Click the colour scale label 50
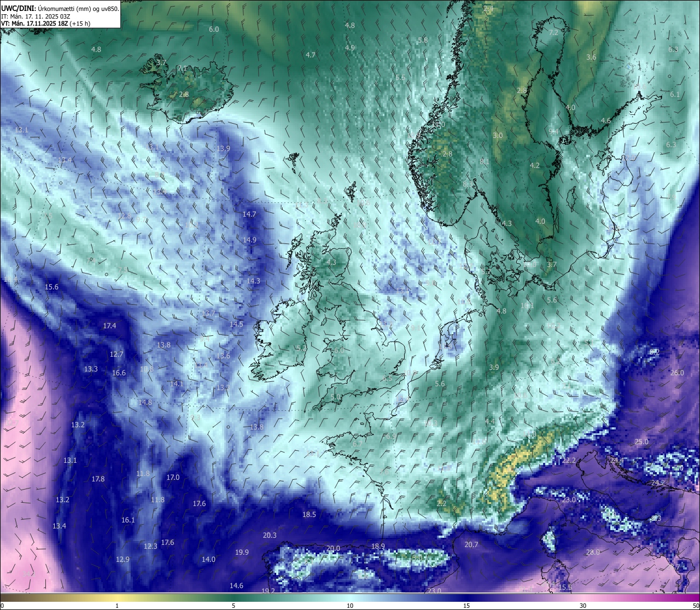The width and height of the screenshot is (700, 610). pos(696,605)
